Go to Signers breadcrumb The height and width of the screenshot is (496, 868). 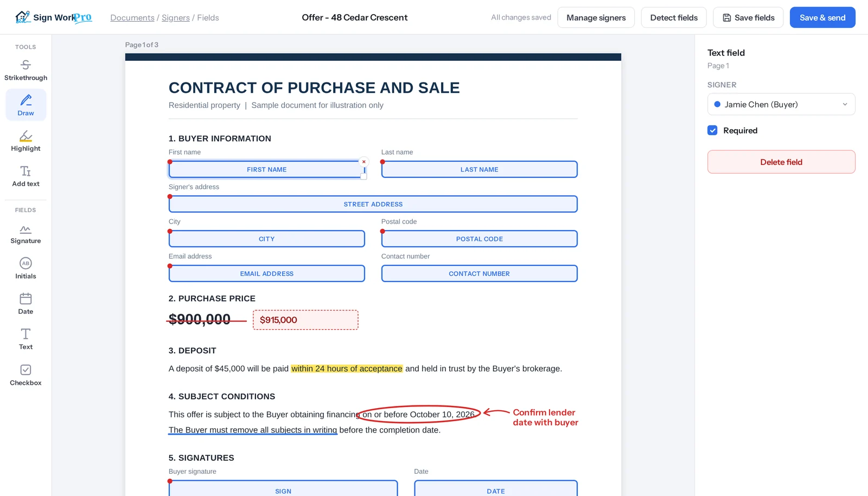[x=176, y=18]
